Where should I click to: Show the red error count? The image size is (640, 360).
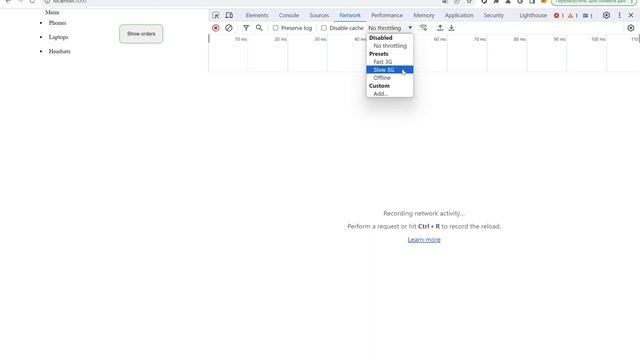click(x=559, y=16)
